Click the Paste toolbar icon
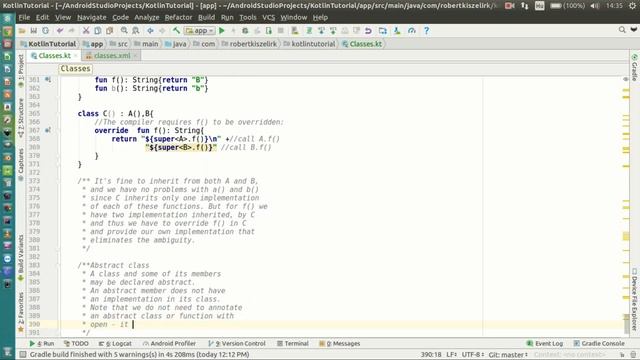Image resolution: width=640 pixels, height=360 pixels. click(109, 31)
